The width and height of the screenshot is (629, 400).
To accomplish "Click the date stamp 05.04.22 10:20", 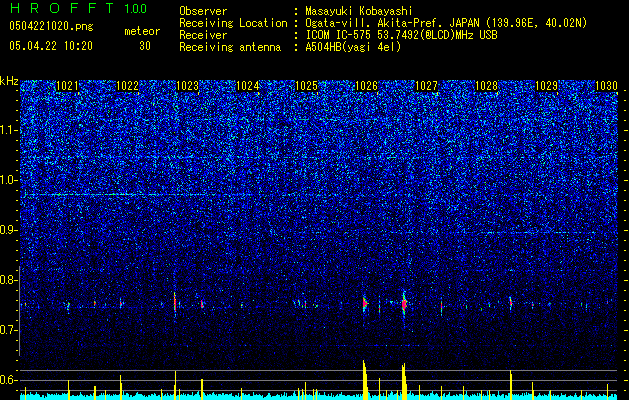I will coord(51,46).
